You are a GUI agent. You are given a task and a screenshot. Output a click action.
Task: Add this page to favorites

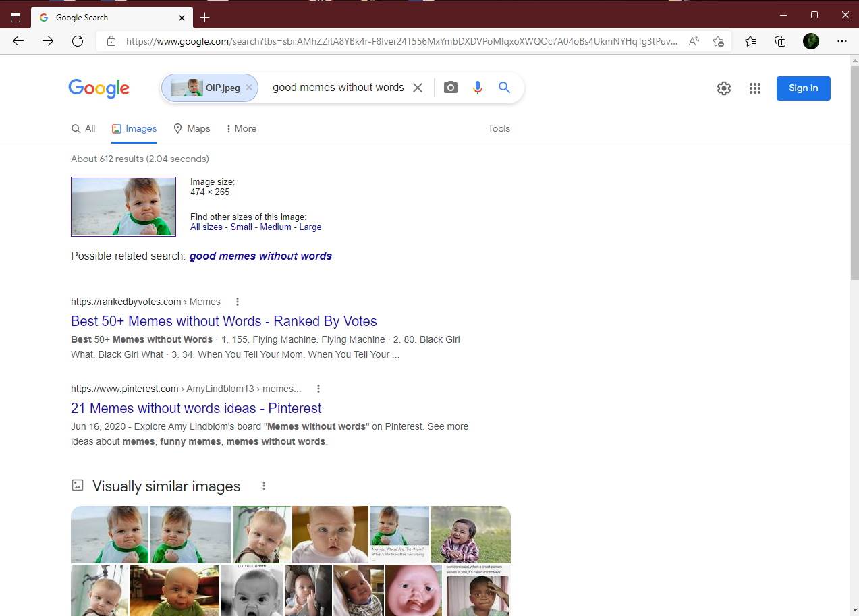tap(718, 41)
